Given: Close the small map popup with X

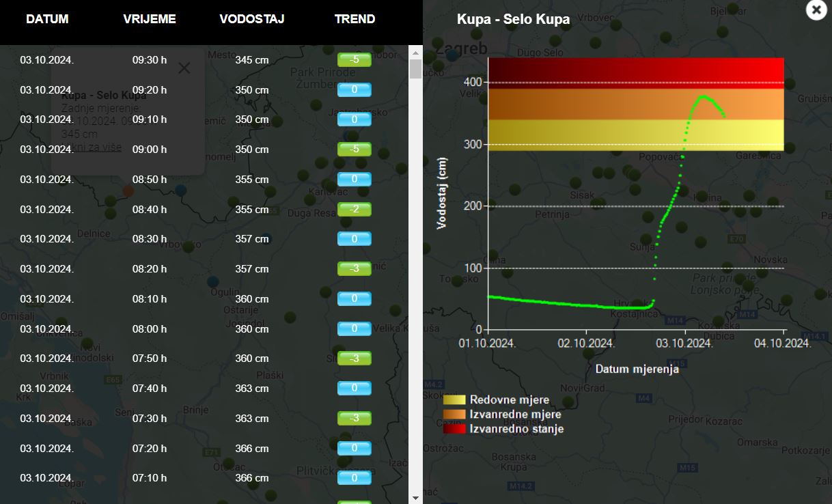Looking at the screenshot, I should click(184, 68).
